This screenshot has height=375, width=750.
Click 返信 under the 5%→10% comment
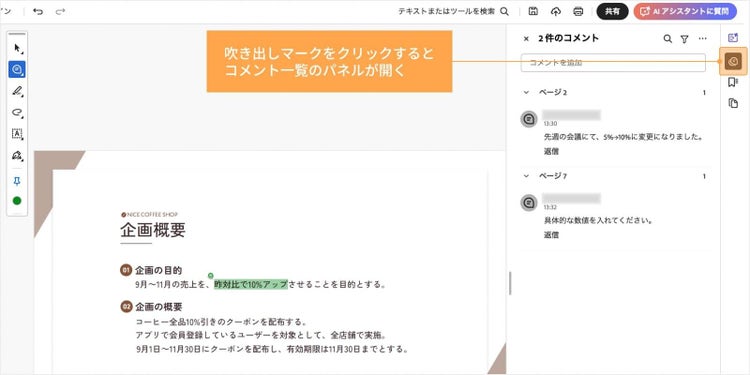[551, 152]
